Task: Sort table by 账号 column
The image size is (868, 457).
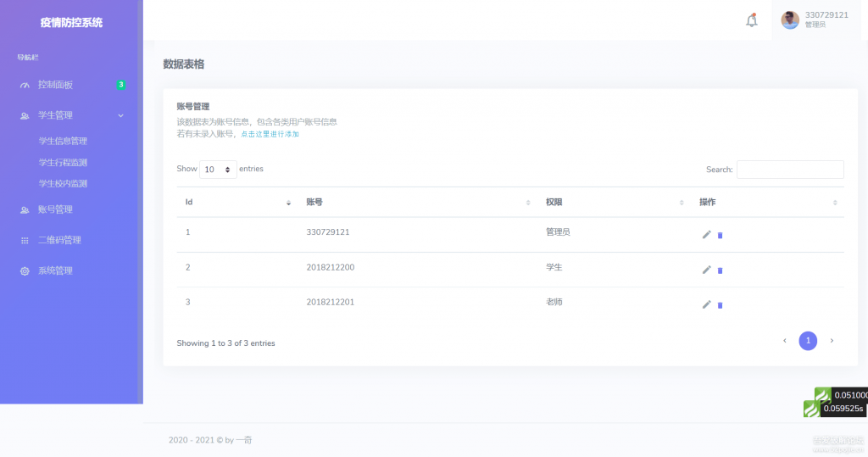Action: click(x=417, y=202)
